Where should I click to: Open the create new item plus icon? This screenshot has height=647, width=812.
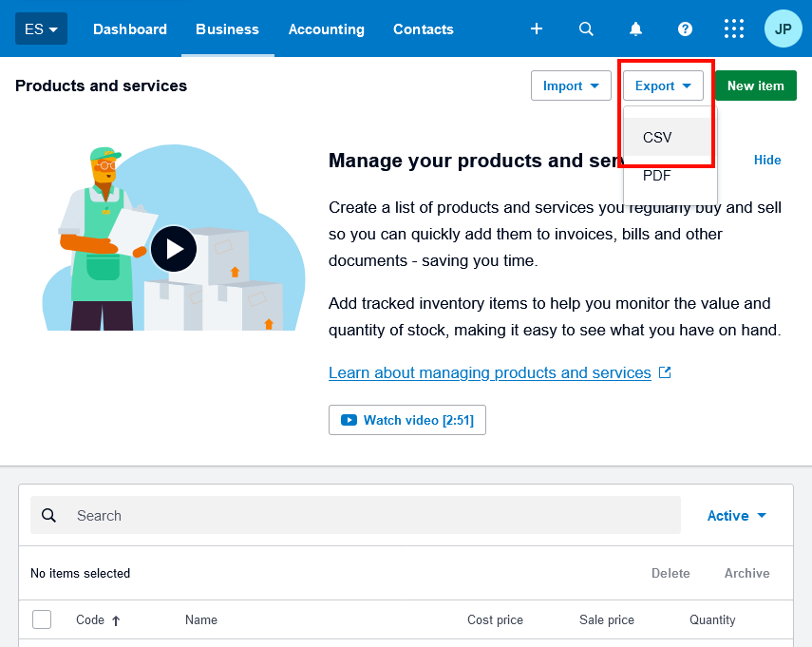pos(537,29)
